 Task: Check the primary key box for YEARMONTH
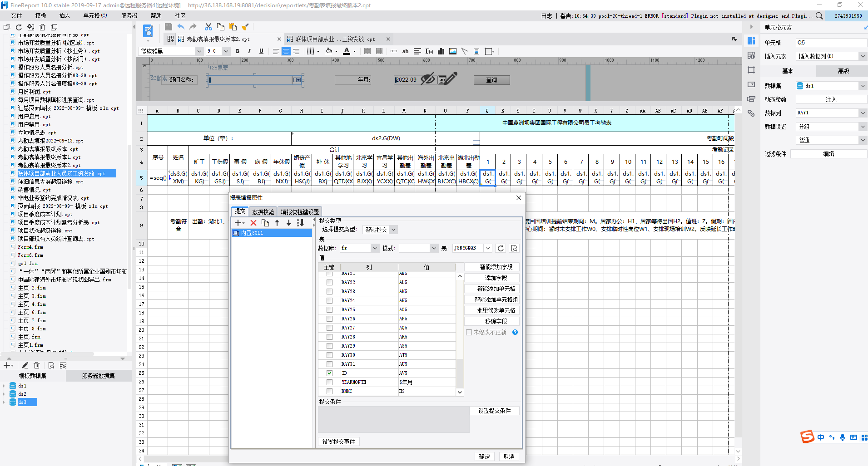point(329,382)
